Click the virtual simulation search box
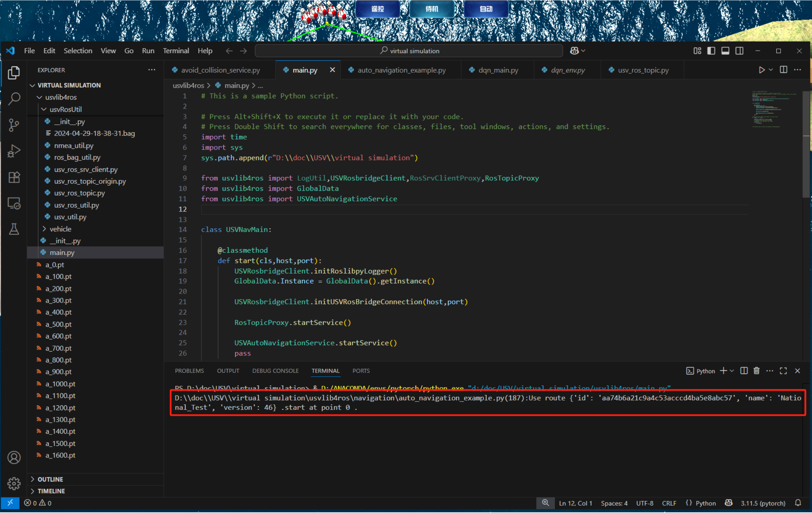Image resolution: width=812 pixels, height=513 pixels. pos(409,51)
